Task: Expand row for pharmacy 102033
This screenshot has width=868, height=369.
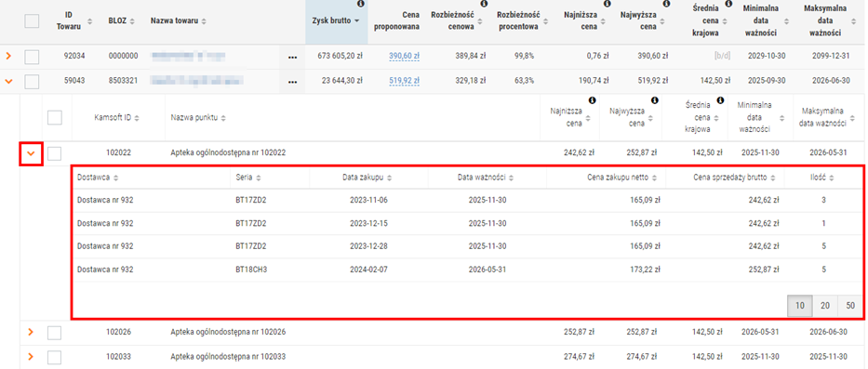Action: pyautogui.click(x=31, y=356)
